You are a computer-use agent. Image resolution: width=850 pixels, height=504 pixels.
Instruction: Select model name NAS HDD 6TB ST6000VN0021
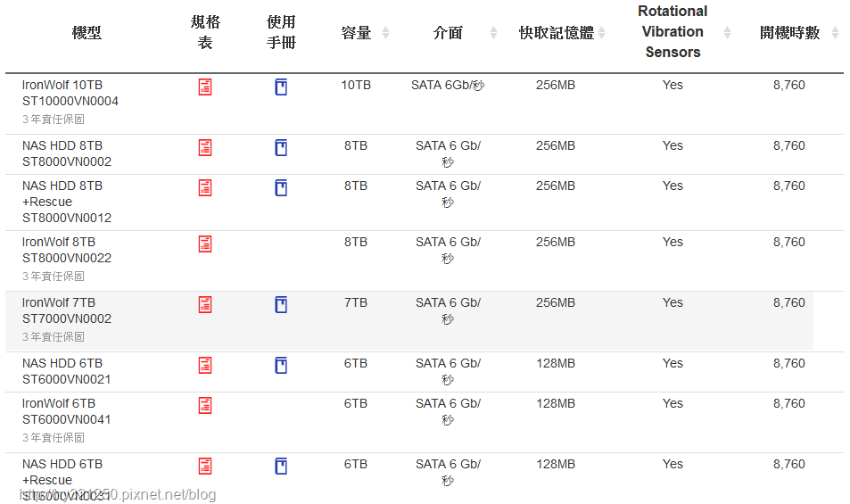66,371
